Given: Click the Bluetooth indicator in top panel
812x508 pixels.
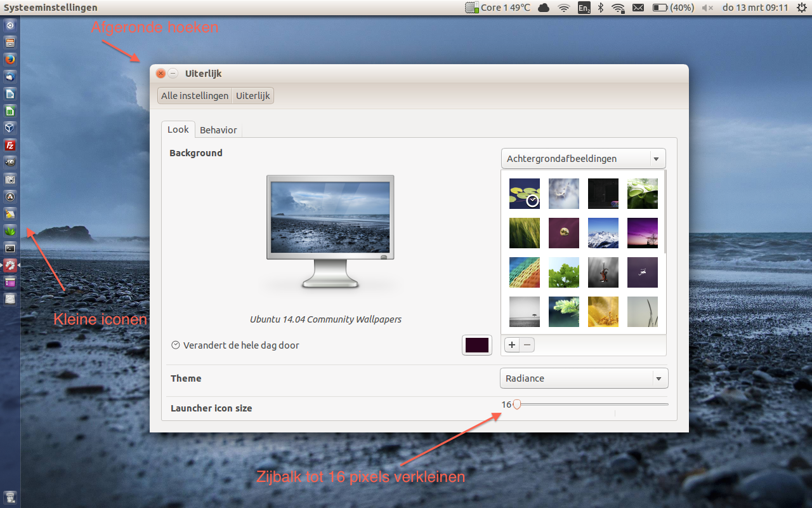Looking at the screenshot, I should [x=600, y=8].
